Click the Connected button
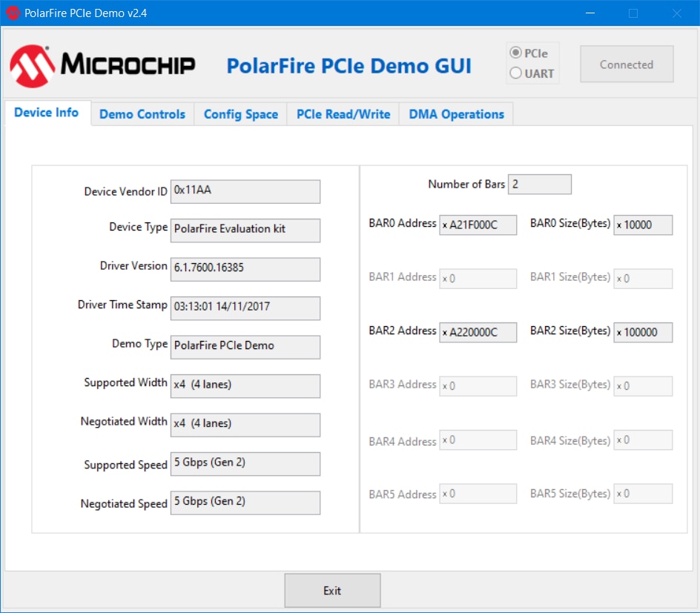Image resolution: width=700 pixels, height=613 pixels. (627, 64)
